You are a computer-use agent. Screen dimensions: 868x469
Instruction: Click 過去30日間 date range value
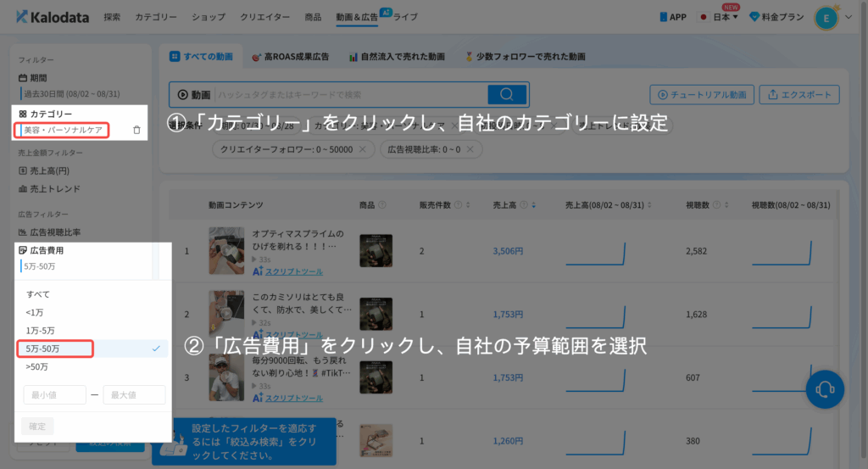[71, 93]
